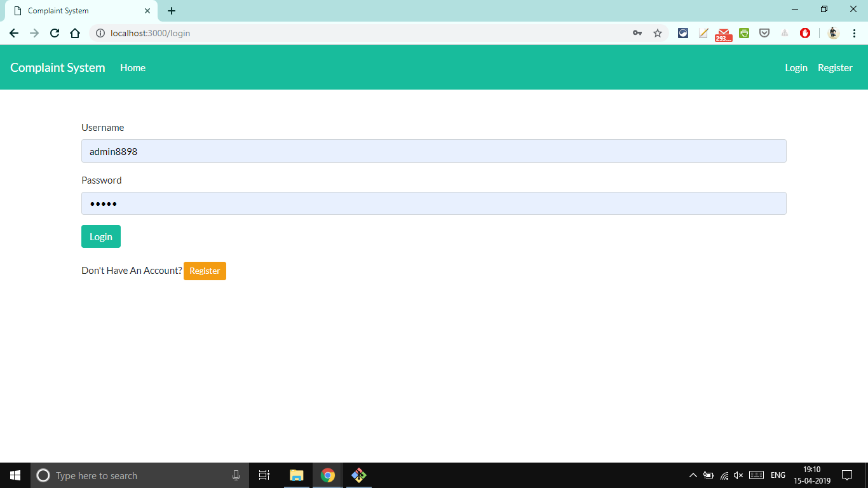The height and width of the screenshot is (488, 868).
Task: Focus the Username field containing admin8898
Action: 434,151
